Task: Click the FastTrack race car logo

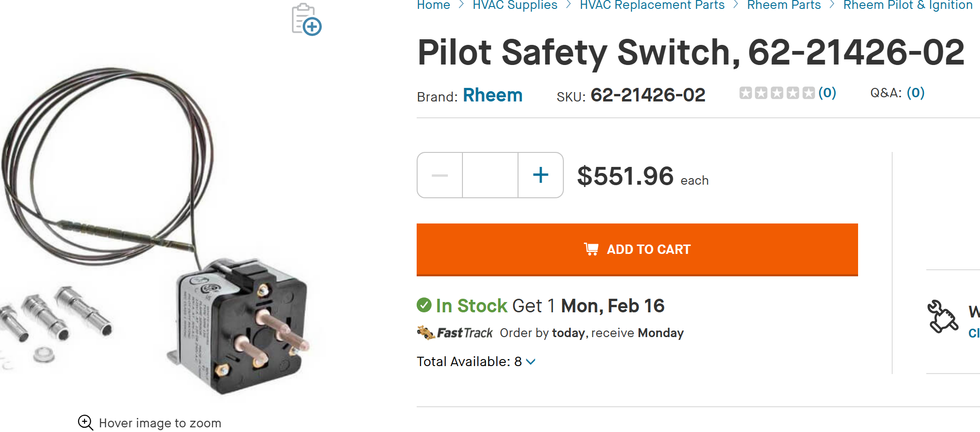Action: (x=426, y=333)
